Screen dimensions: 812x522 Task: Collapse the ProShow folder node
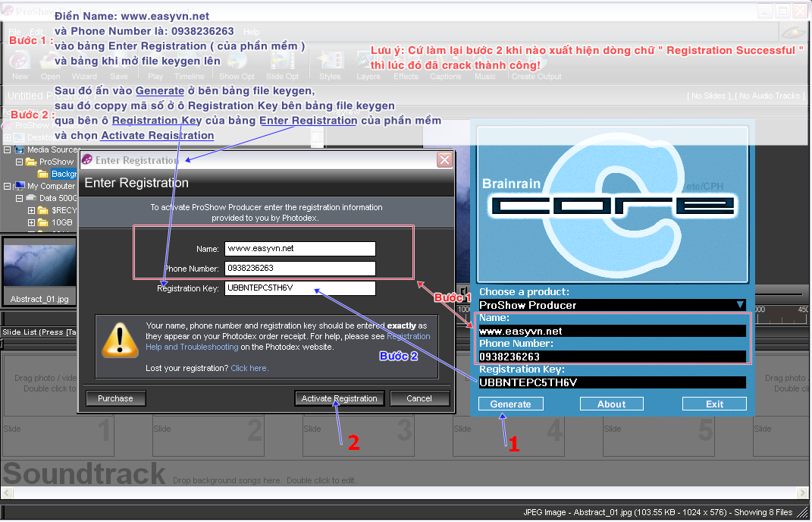coord(19,162)
